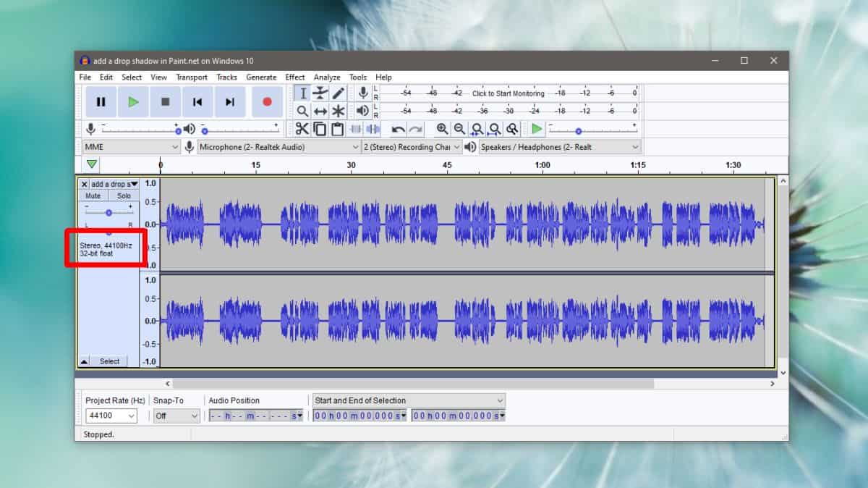Click the horizontal scrollbar thumb
This screenshot has height=488, width=868.
coord(413,384)
